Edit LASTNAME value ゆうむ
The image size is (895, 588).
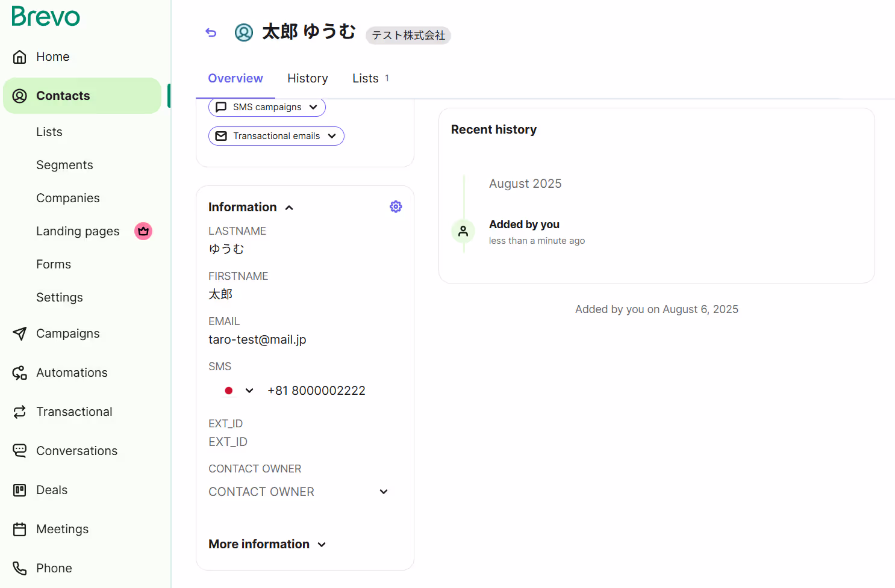coord(226,249)
